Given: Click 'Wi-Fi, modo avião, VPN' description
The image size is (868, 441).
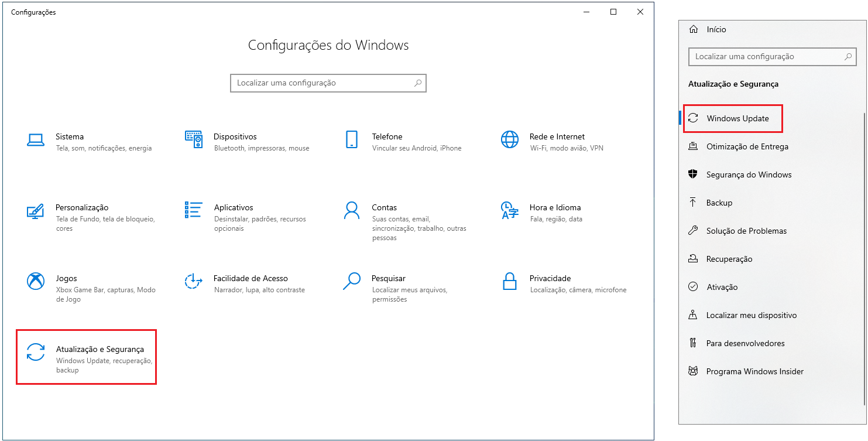Looking at the screenshot, I should pos(567,148).
